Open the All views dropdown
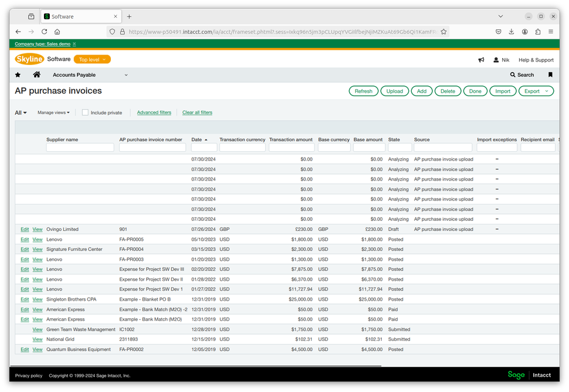 point(19,113)
